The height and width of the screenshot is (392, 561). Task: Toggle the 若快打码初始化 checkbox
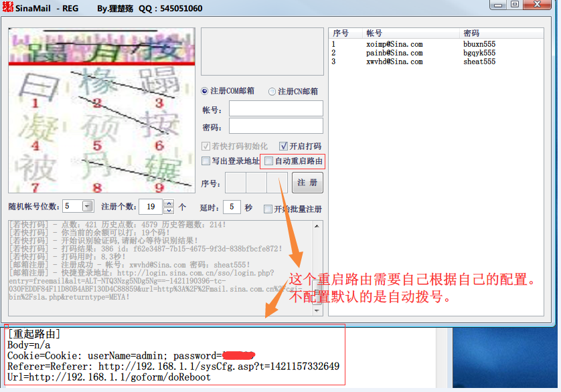coord(206,146)
